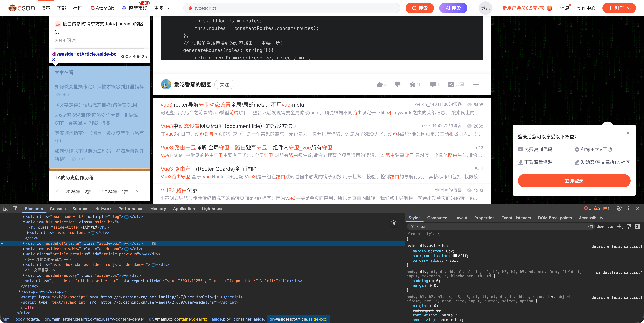Close the DevTools panel
This screenshot has height=323, width=644.
637,208
